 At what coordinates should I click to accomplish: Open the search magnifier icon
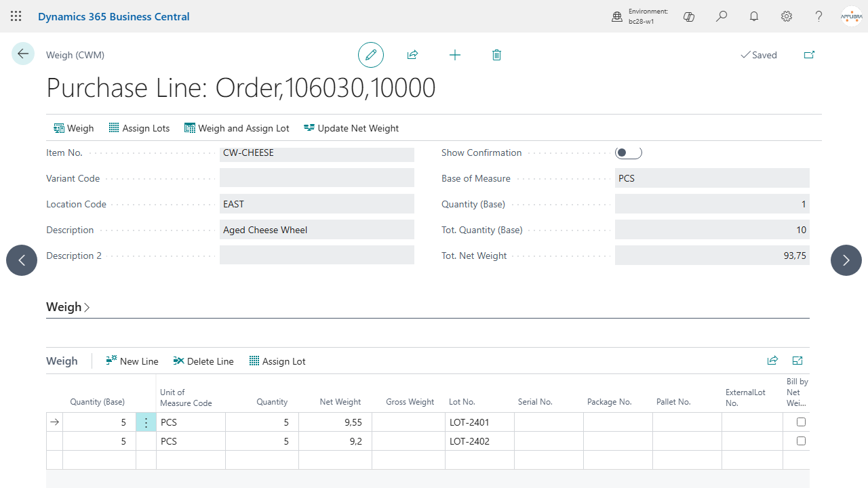(x=722, y=16)
